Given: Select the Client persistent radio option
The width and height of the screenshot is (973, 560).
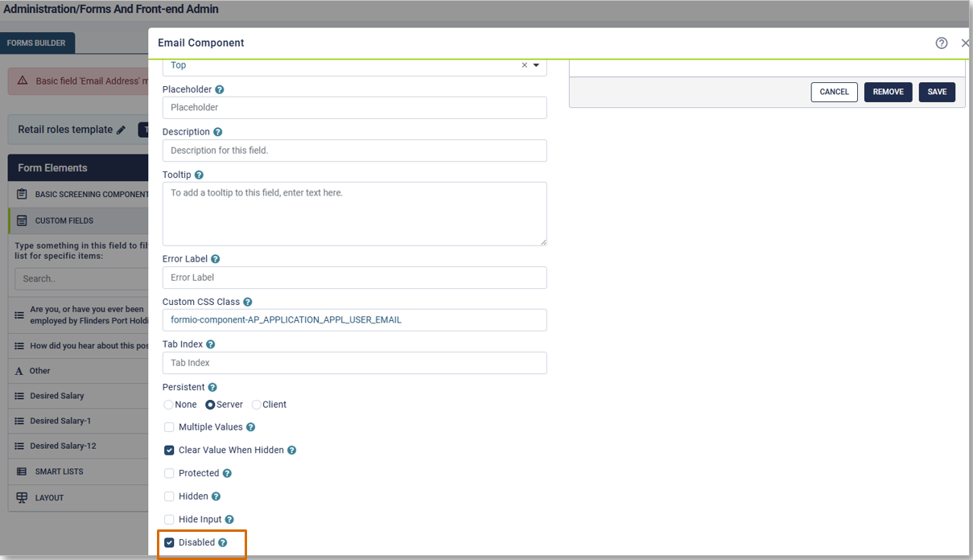Looking at the screenshot, I should tap(257, 405).
